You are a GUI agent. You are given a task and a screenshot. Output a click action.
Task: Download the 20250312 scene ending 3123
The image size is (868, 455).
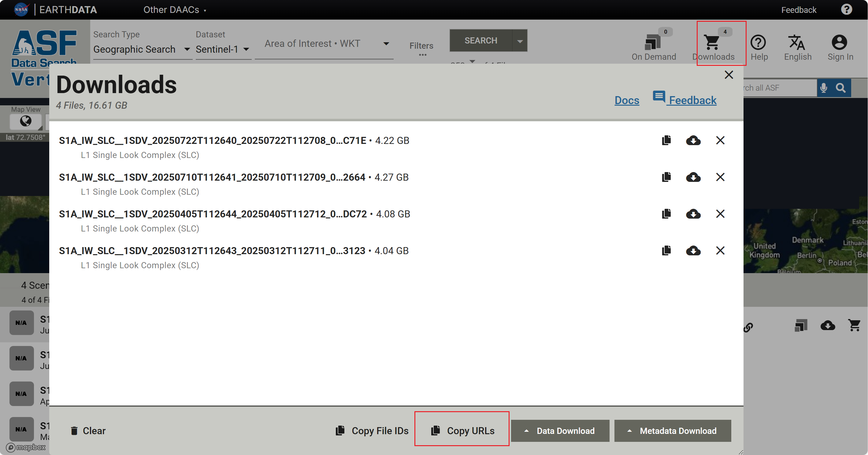coord(693,250)
